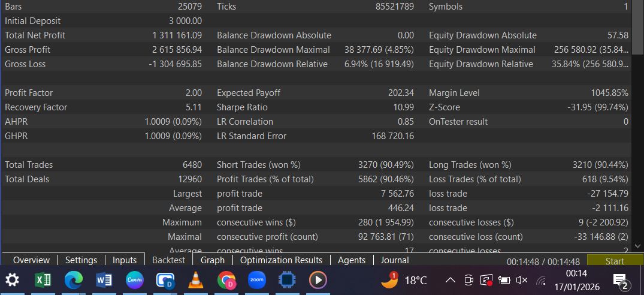Open the Zoom app icon
The image size is (644, 295).
(x=256, y=280)
